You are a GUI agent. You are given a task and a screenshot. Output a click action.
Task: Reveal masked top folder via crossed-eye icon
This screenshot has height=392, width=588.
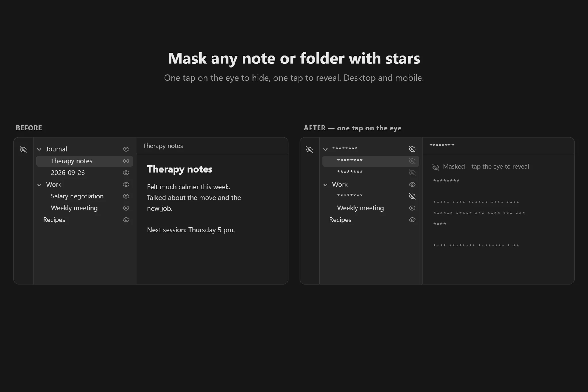point(412,149)
